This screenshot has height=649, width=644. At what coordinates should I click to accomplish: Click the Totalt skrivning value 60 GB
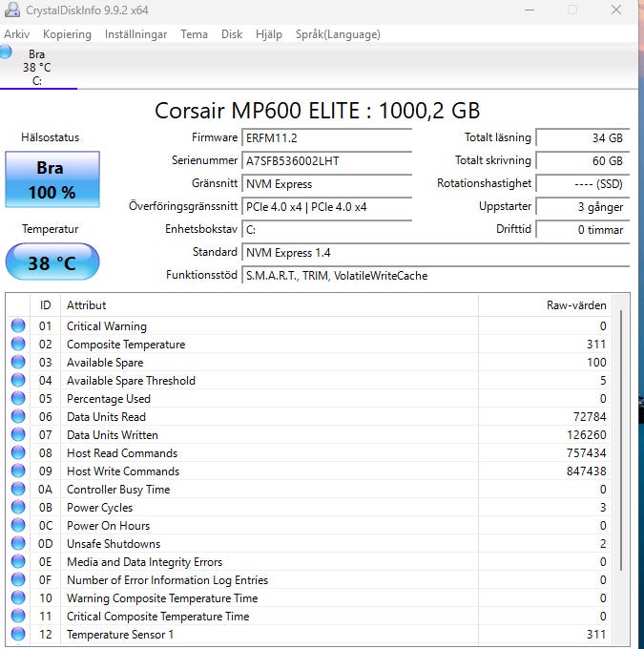coord(582,161)
